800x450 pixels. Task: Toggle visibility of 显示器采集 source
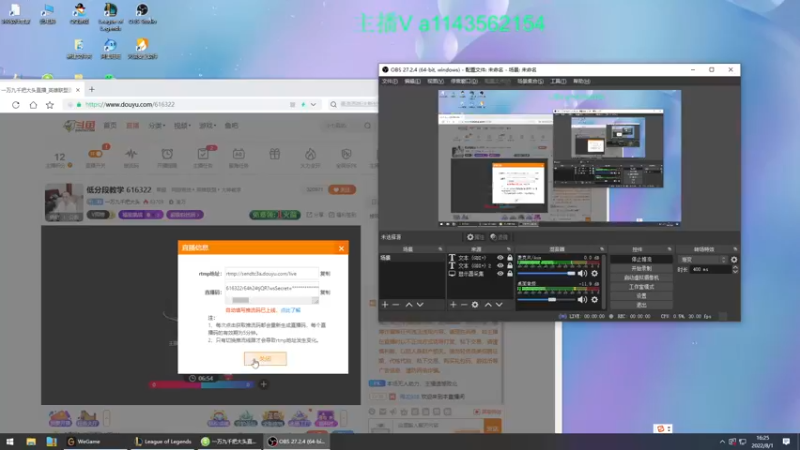pyautogui.click(x=500, y=273)
